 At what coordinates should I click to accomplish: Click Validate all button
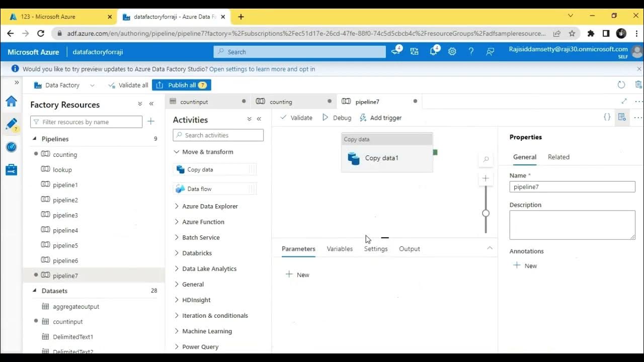[x=128, y=85]
